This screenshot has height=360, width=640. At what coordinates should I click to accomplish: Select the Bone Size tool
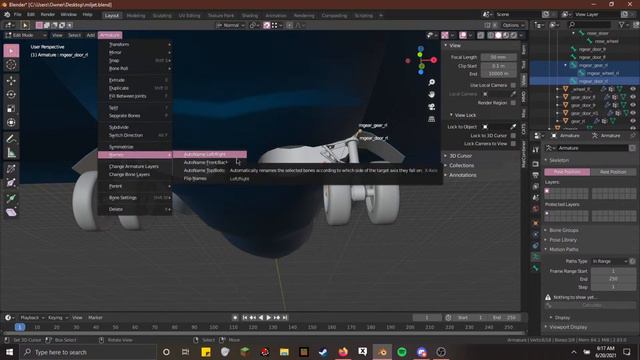click(x=11, y=183)
